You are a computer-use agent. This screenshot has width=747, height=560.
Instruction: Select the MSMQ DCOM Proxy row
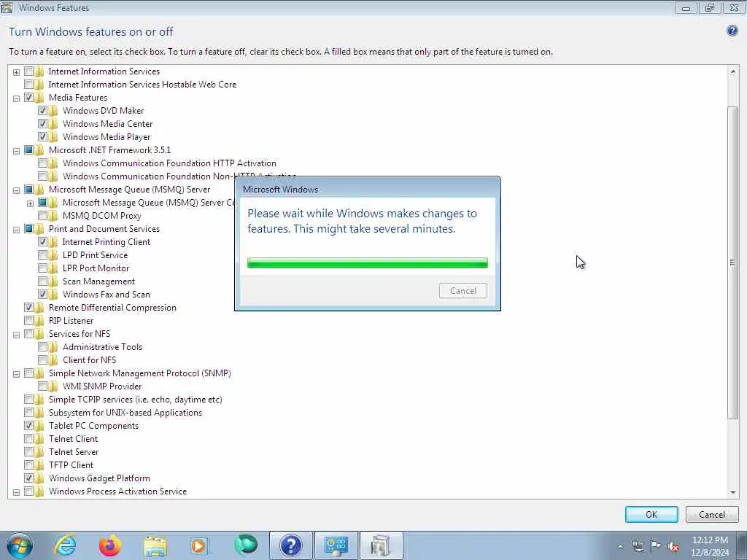[102, 216]
